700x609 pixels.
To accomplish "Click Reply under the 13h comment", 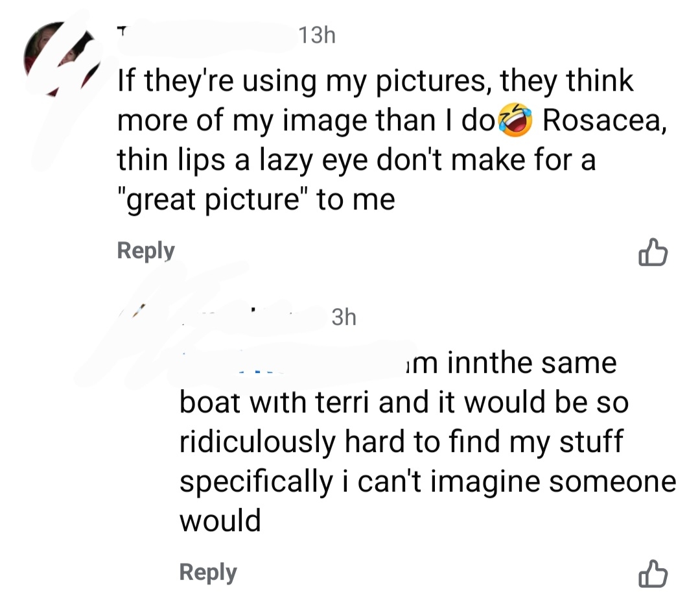I will click(x=146, y=251).
